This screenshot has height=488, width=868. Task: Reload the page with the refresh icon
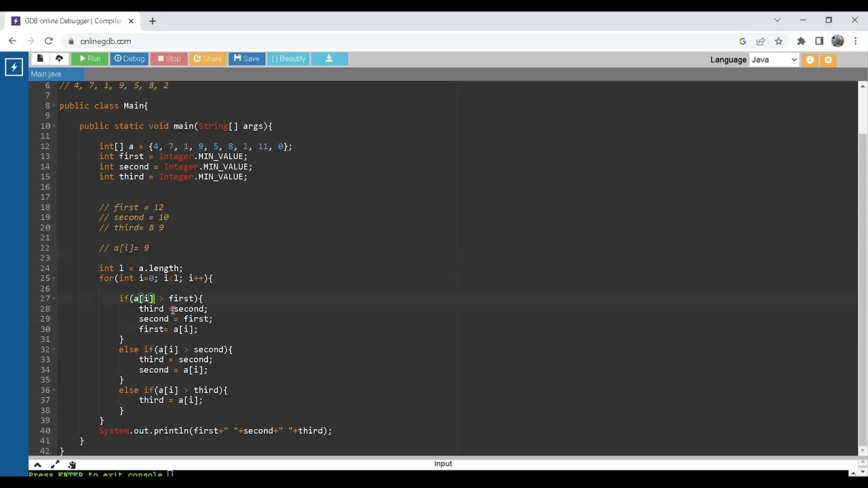coord(49,41)
